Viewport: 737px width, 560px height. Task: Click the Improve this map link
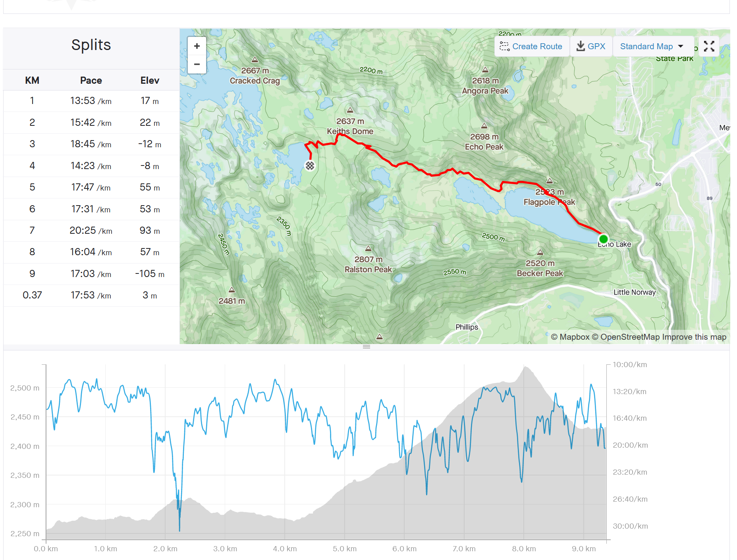pos(694,337)
